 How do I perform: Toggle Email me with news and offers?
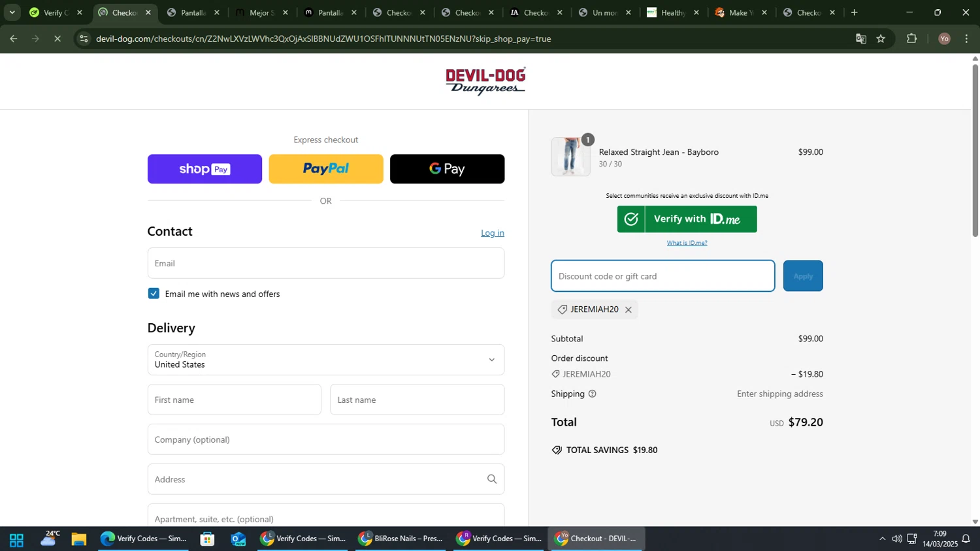154,294
